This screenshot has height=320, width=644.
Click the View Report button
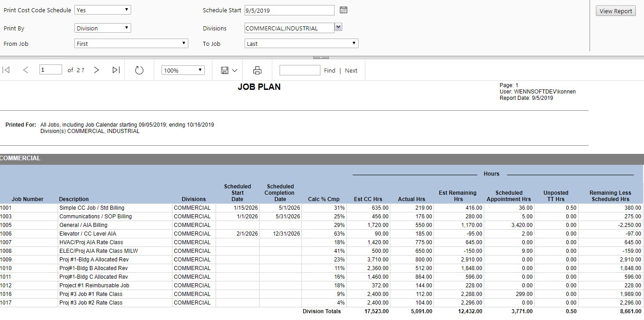(x=615, y=11)
